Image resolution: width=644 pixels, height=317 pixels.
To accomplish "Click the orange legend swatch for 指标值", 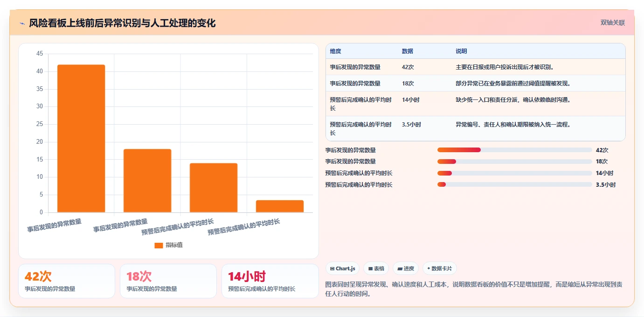I will click(159, 245).
